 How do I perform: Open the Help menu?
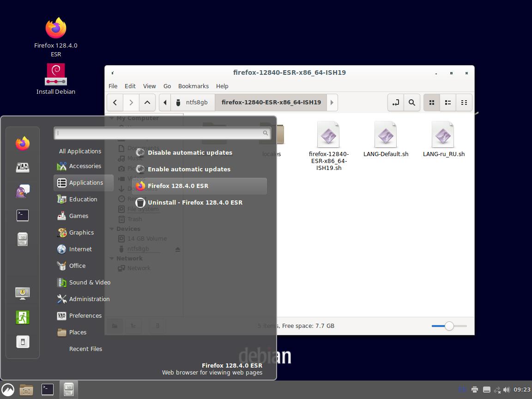[x=222, y=86]
